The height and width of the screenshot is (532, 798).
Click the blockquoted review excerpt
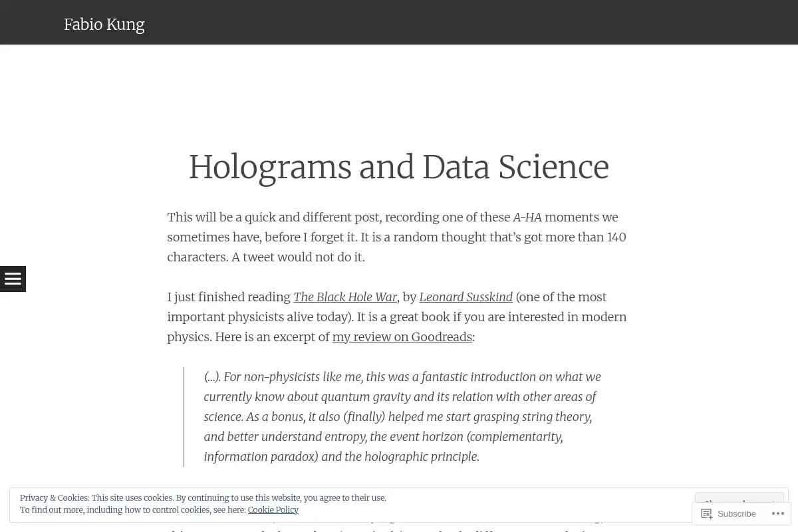pyautogui.click(x=402, y=417)
